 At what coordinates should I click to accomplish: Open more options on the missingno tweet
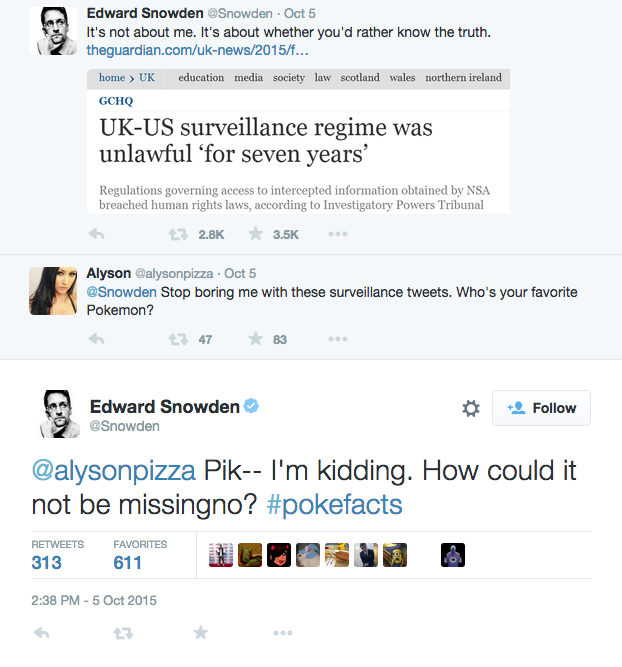point(282,633)
